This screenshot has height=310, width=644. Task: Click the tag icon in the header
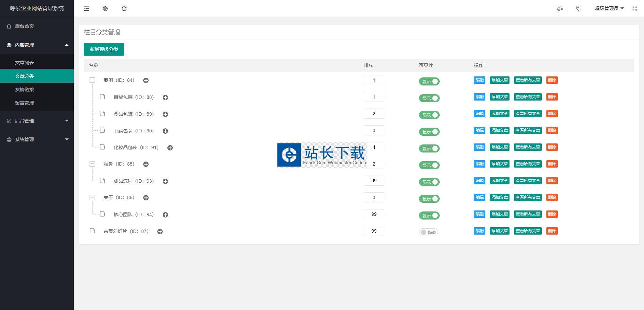tap(579, 9)
